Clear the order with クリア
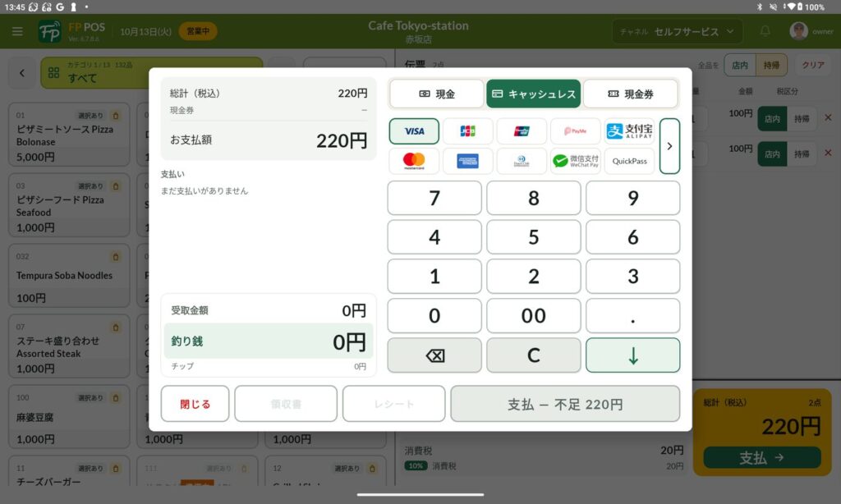Image resolution: width=841 pixels, height=504 pixels. (x=812, y=65)
